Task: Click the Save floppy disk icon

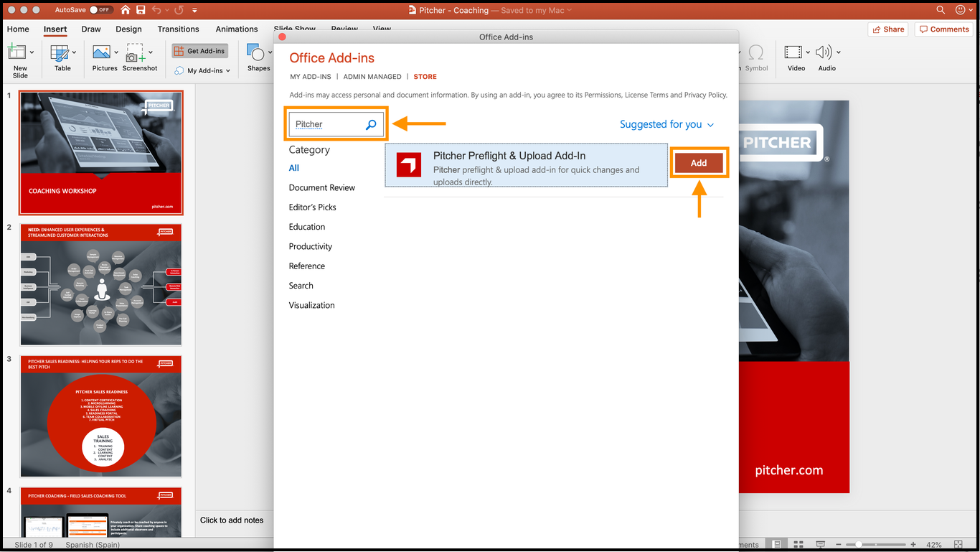Action: (141, 10)
